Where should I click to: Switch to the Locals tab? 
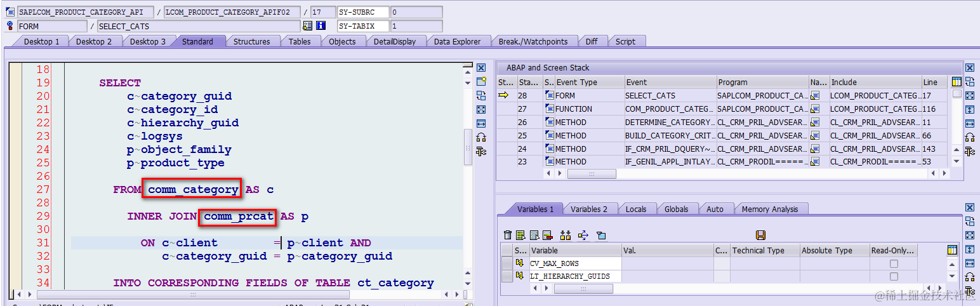635,209
